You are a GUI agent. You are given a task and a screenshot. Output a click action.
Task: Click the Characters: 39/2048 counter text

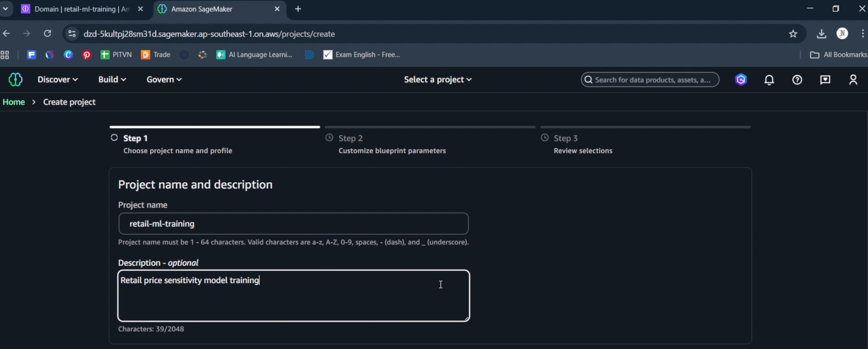pos(151,329)
